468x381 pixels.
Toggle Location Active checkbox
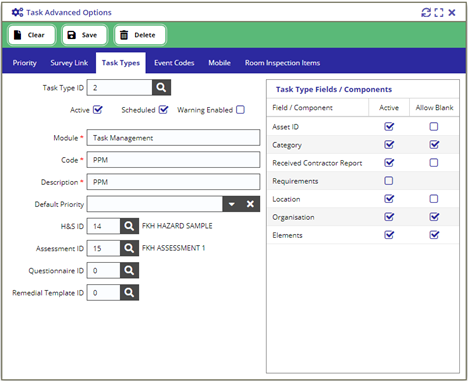click(389, 199)
